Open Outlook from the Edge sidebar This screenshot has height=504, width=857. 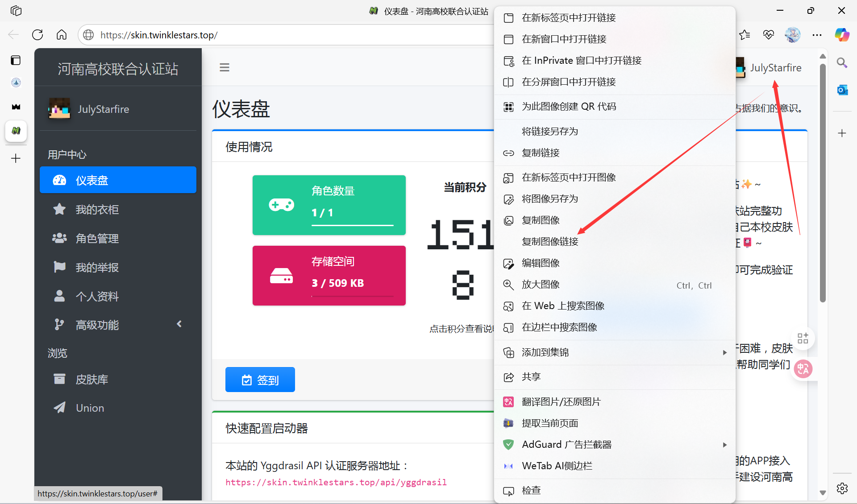click(842, 90)
